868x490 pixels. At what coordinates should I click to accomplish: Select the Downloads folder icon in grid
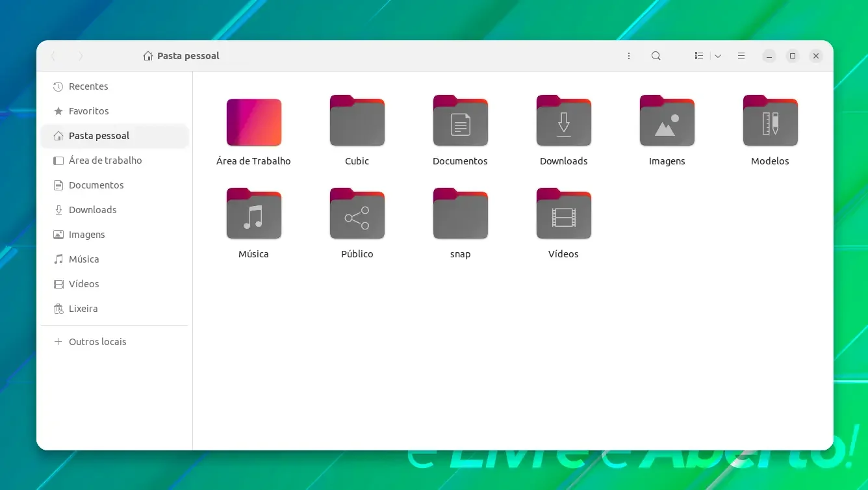(x=564, y=121)
